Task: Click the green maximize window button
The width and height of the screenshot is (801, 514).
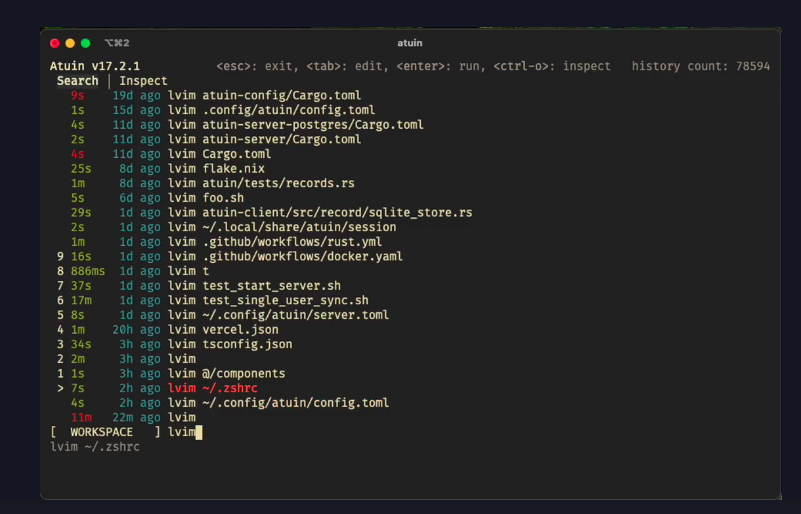Action: (85, 43)
